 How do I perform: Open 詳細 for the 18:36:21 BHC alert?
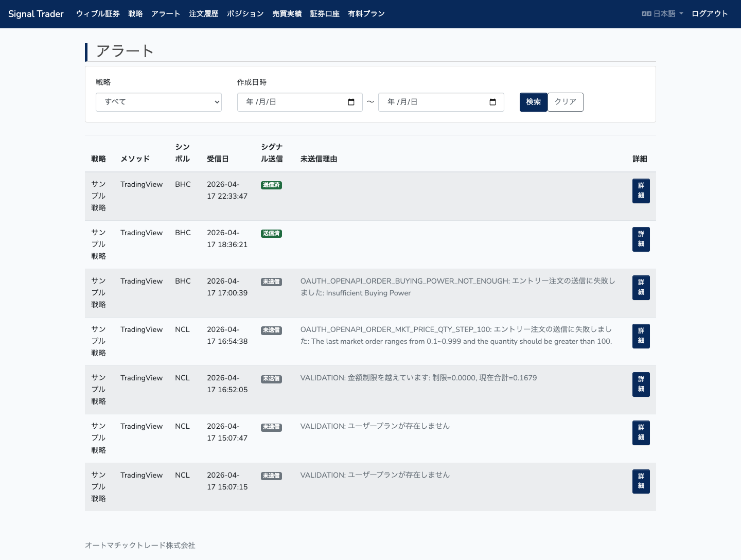coord(641,239)
